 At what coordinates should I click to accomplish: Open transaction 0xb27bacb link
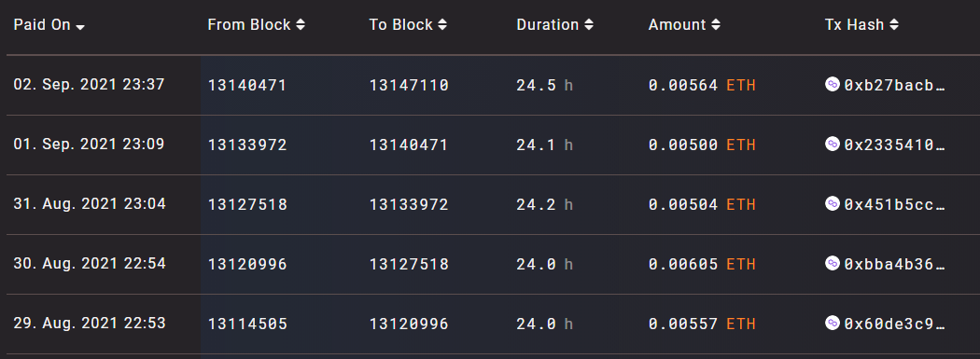coord(894,85)
